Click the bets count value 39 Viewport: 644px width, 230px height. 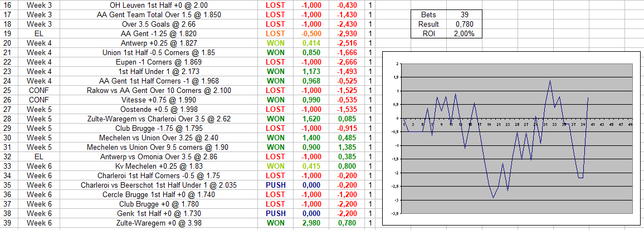(x=464, y=15)
